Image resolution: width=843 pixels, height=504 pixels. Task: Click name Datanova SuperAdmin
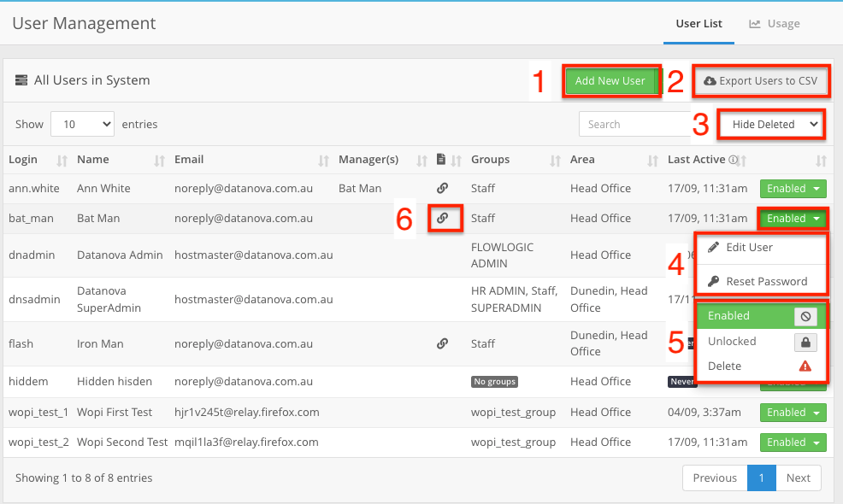click(109, 299)
